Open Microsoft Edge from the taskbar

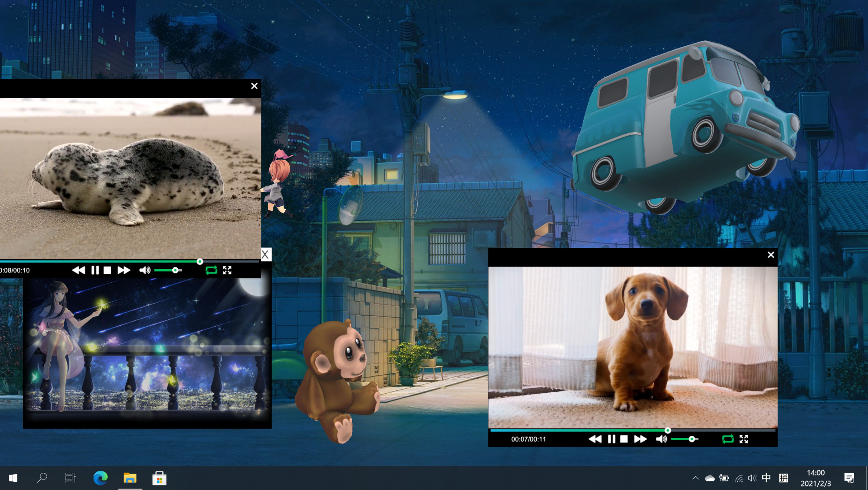pos(100,478)
